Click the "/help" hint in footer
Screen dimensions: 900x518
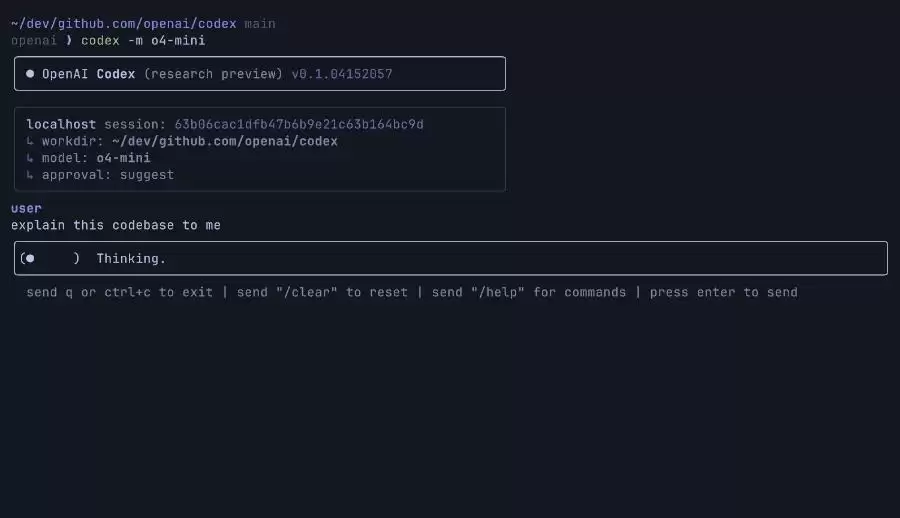[498, 292]
